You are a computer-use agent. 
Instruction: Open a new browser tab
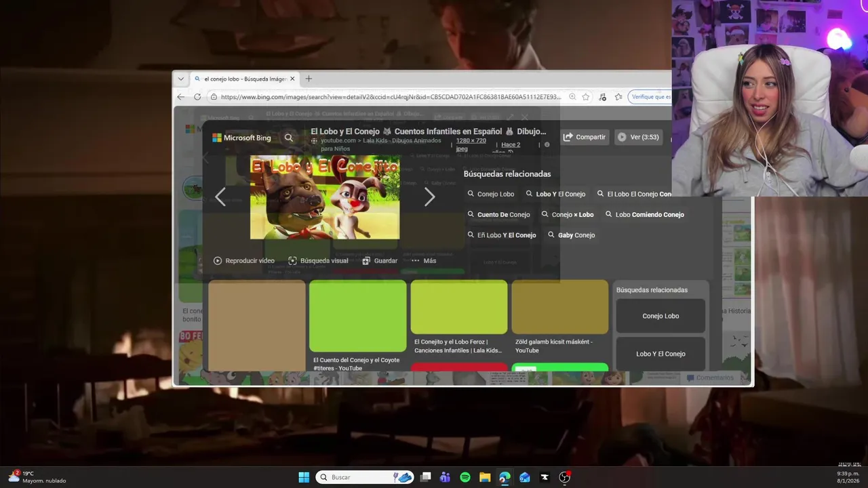click(x=309, y=79)
